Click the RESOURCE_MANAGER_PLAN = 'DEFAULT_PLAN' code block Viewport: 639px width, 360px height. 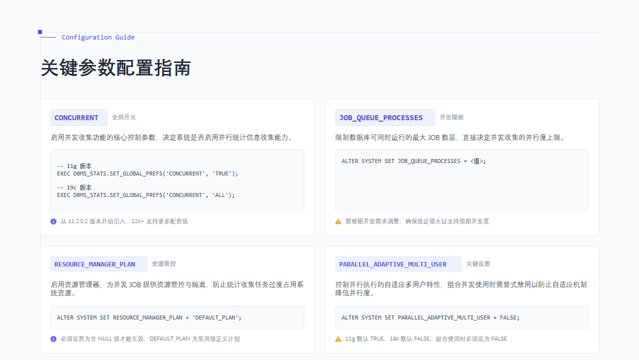click(x=177, y=317)
